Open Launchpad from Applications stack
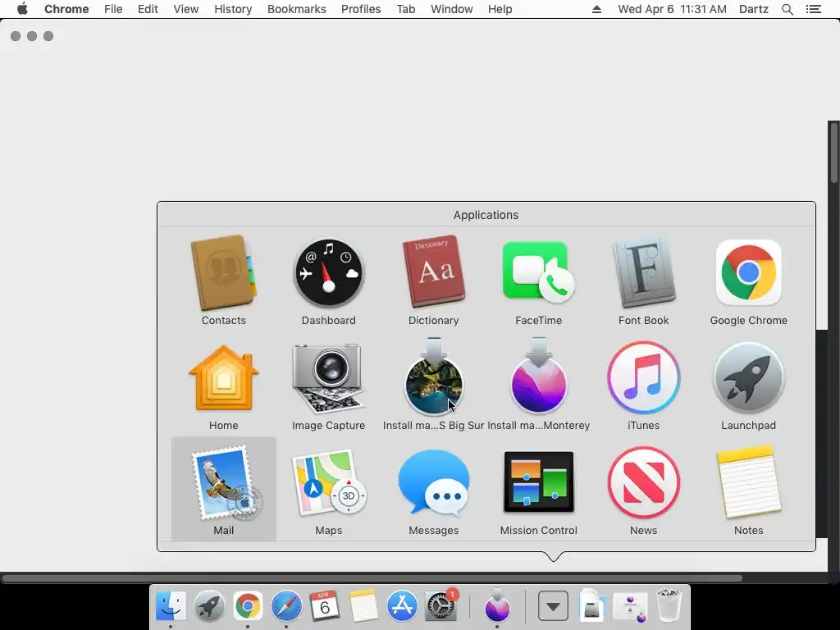 point(748,377)
